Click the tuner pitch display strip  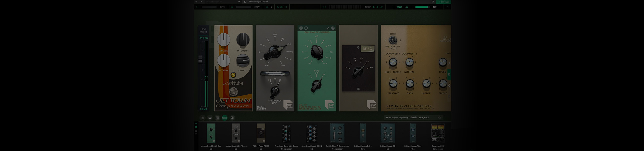[x=345, y=7]
